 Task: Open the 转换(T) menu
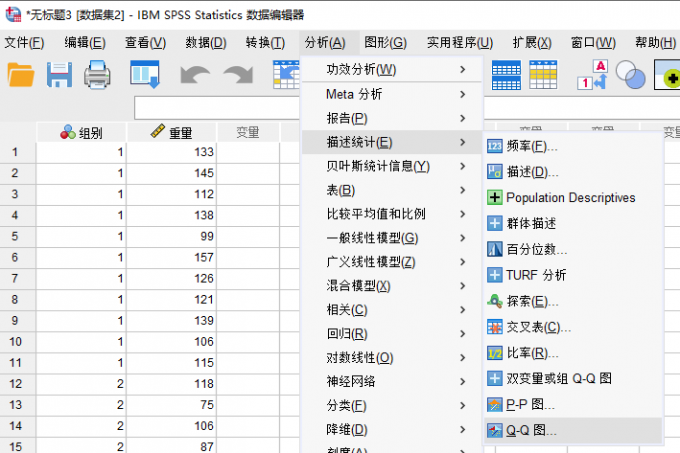coord(265,42)
